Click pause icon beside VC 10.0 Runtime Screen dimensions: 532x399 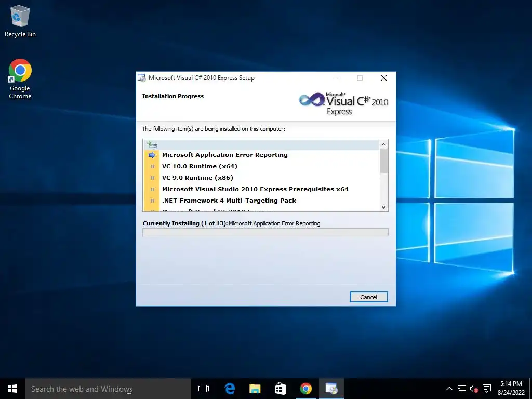[x=152, y=166]
